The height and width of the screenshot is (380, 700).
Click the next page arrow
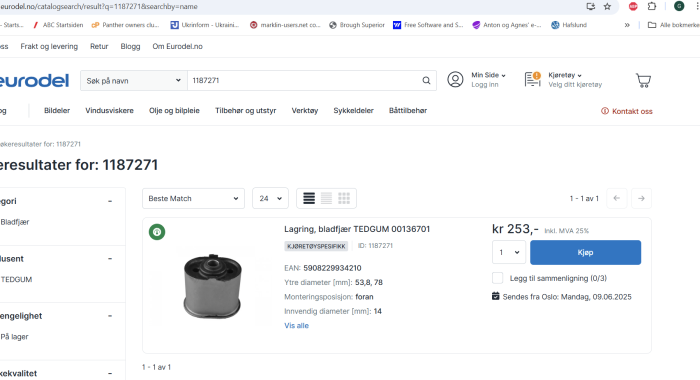(641, 198)
